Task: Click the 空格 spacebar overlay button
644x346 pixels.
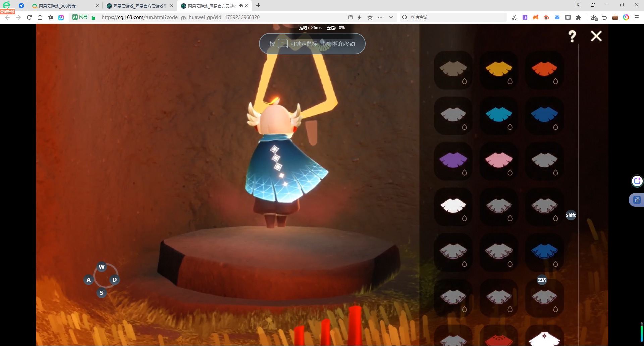Action: (x=542, y=280)
